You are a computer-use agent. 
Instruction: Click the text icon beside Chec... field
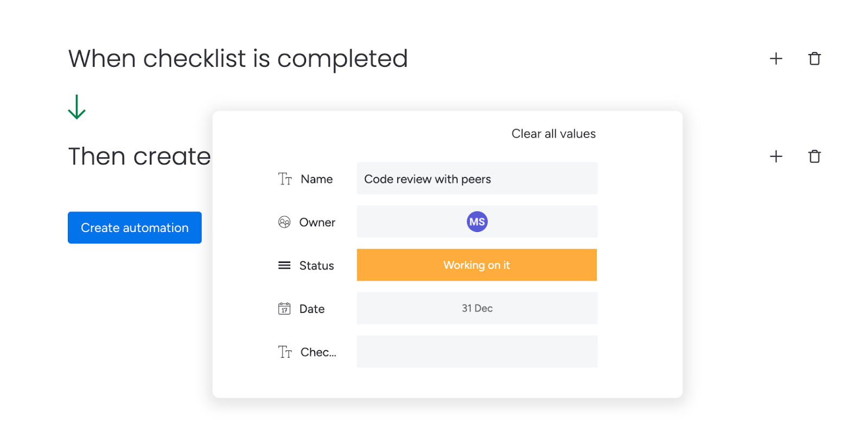[x=285, y=352]
